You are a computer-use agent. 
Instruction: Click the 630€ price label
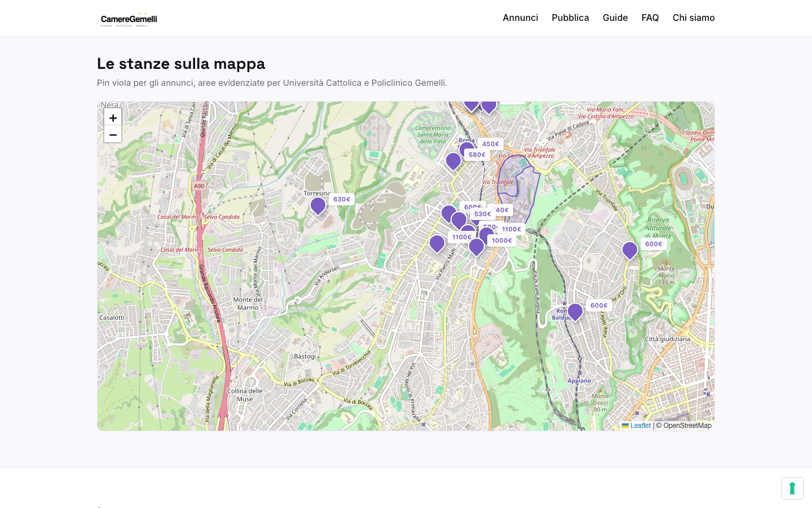tap(342, 199)
